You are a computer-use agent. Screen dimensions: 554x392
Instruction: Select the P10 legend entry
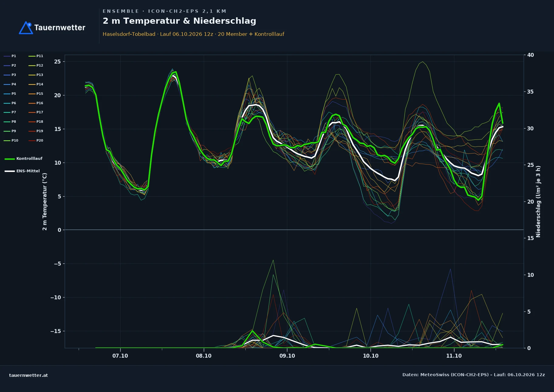[x=11, y=140]
